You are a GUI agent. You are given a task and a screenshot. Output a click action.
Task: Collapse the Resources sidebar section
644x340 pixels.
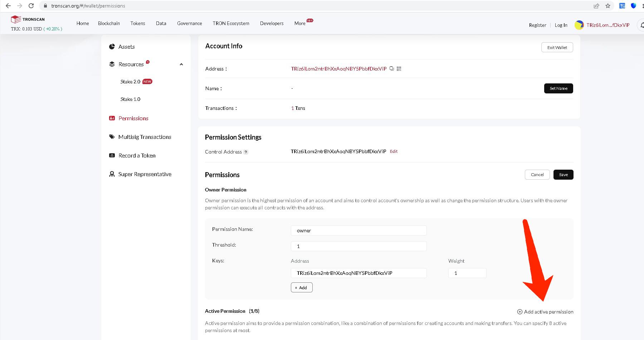coord(181,64)
